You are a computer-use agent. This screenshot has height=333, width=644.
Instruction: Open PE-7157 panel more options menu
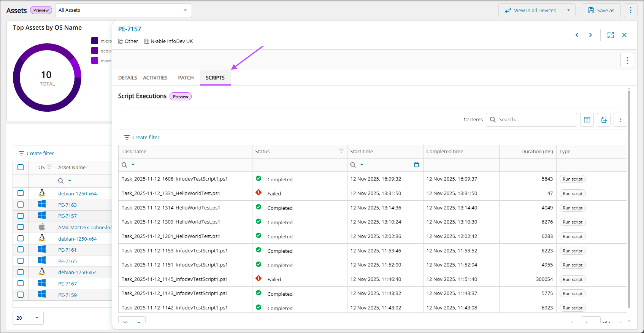(x=627, y=60)
